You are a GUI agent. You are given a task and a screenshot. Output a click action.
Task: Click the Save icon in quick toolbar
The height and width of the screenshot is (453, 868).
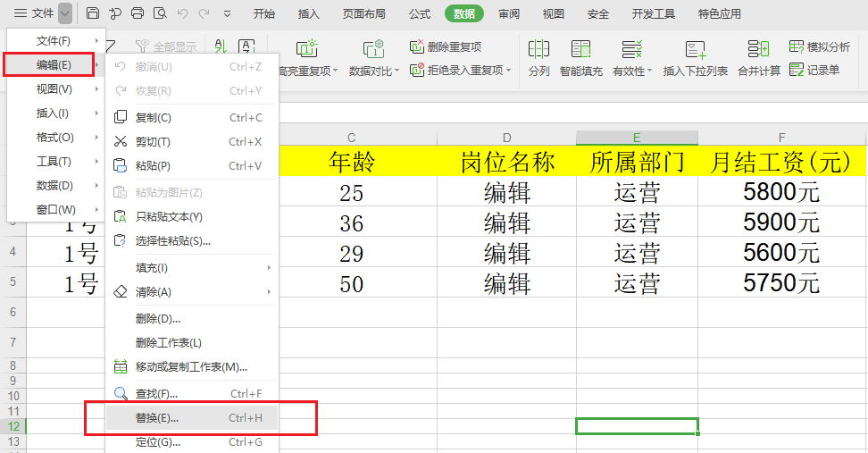93,13
